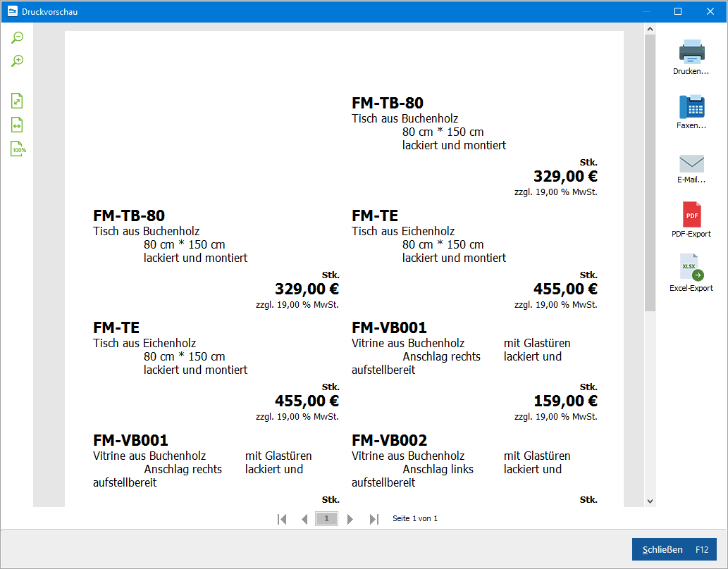
Task: Zoom in using the plus magnifier icon
Action: pyautogui.click(x=17, y=61)
